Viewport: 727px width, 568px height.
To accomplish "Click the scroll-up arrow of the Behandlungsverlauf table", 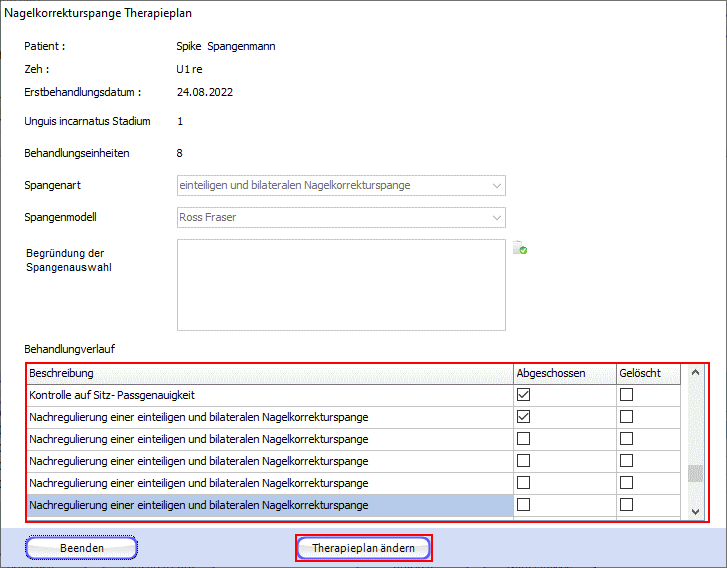I will [696, 373].
